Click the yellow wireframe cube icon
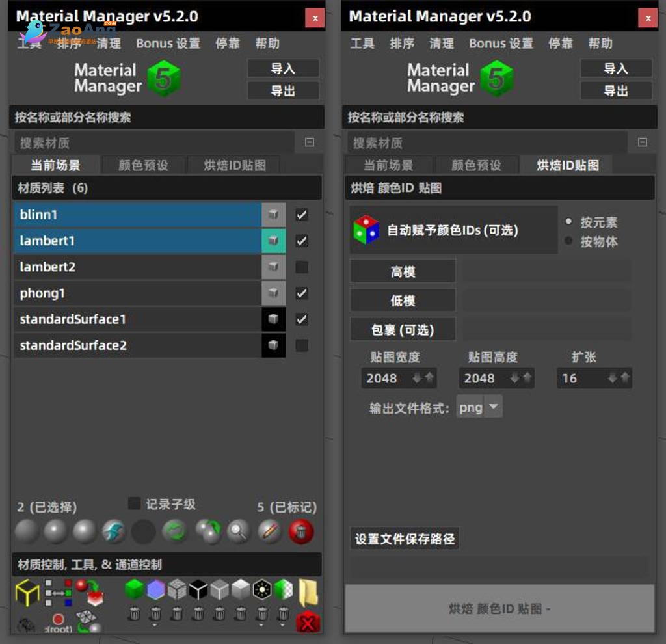 point(27,593)
